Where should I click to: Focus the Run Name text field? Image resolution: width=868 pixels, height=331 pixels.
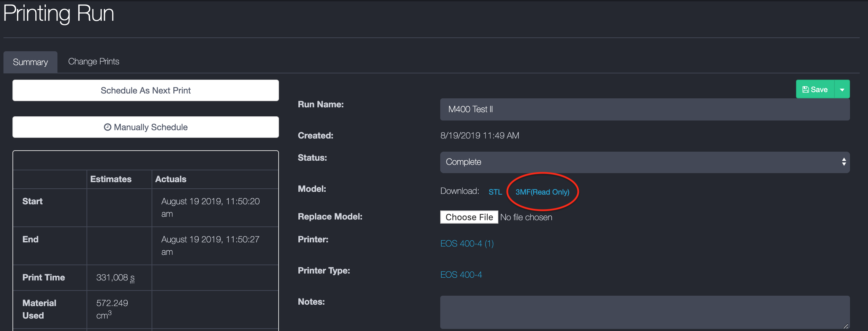pyautogui.click(x=644, y=109)
